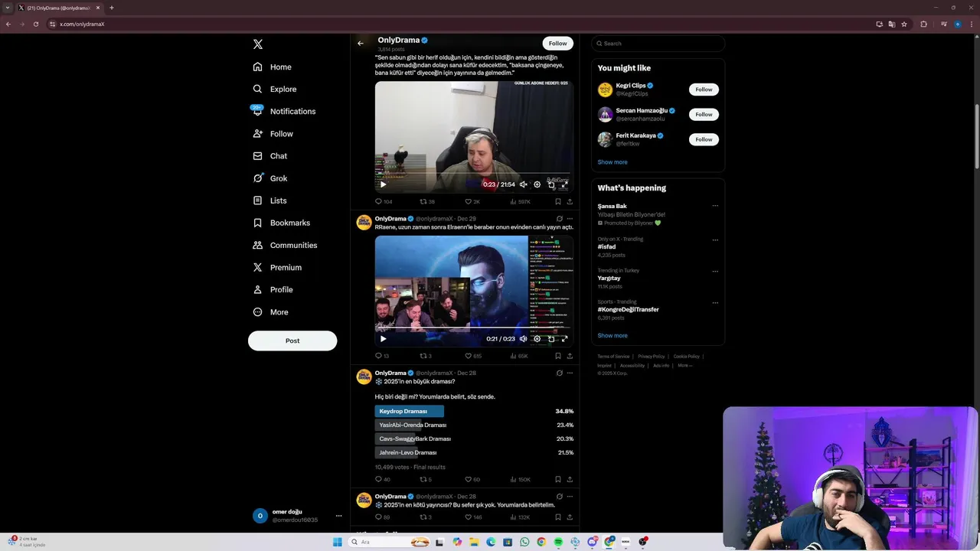Open Premium in the sidebar
980x551 pixels.
click(x=277, y=267)
